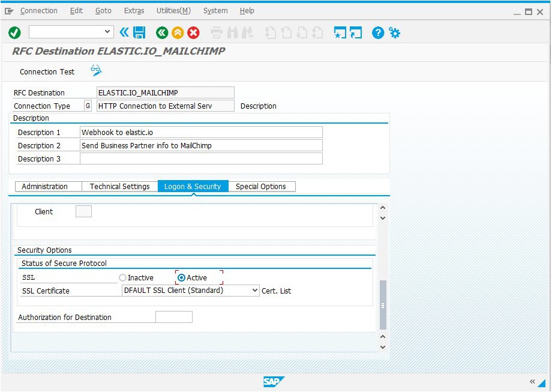Viewport: 552px width, 392px height.
Task: Open the System menu
Action: pyautogui.click(x=215, y=11)
